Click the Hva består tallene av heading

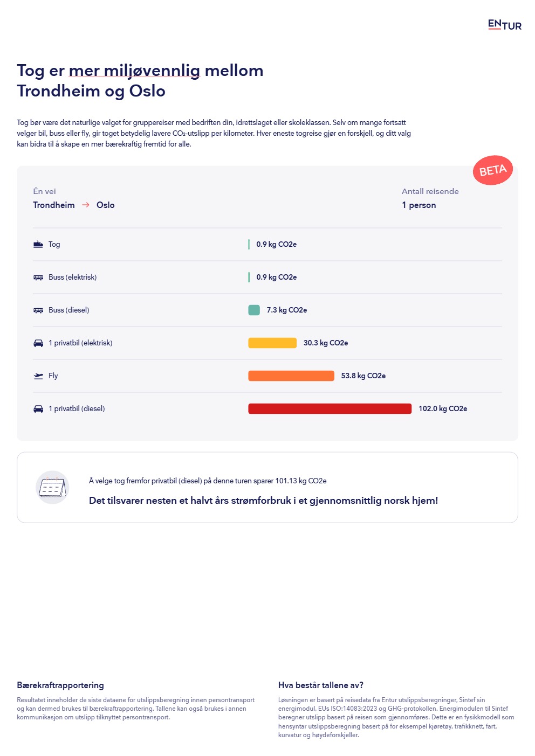point(320,685)
